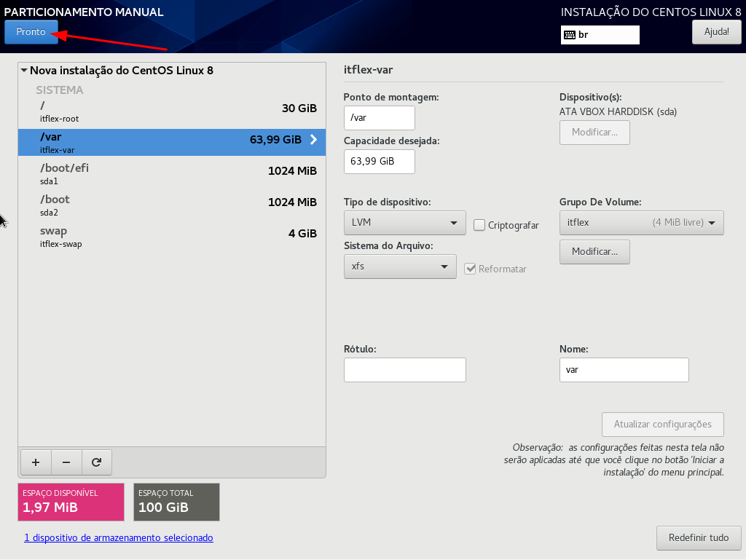Viewport: 746px width, 560px height.
Task: Click Modificar under Dispositivo(s)
Action: [594, 132]
